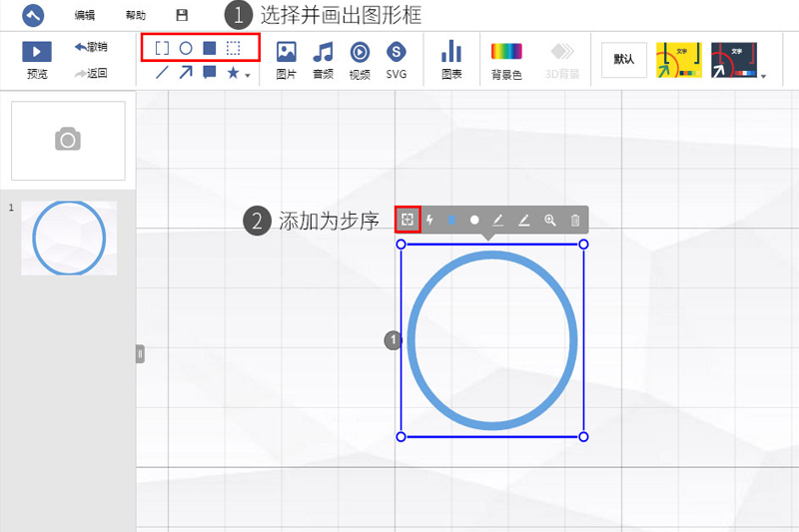The image size is (799, 532).
Task: Insert a picture with 图片
Action: 287,60
